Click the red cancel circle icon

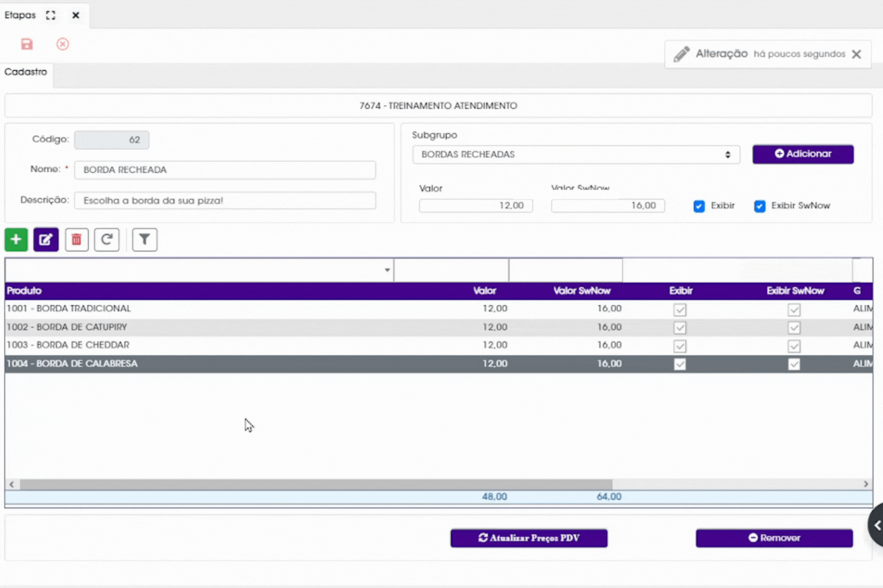pos(63,44)
